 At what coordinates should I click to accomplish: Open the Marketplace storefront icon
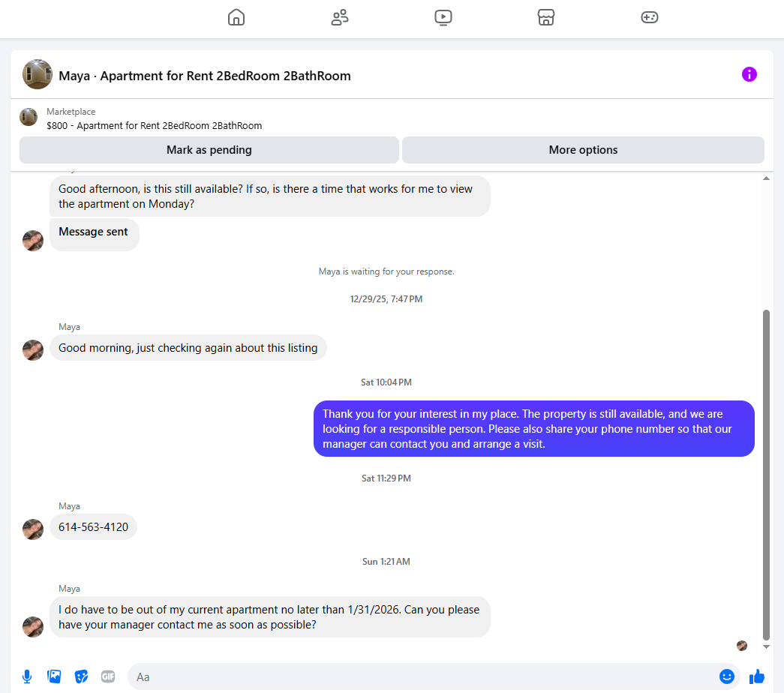(546, 17)
